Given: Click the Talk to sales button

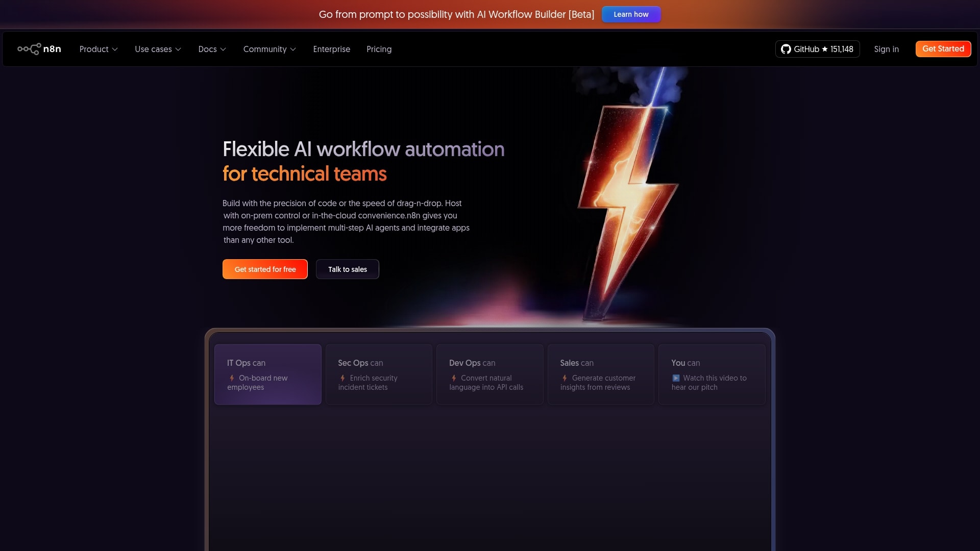Looking at the screenshot, I should (347, 269).
